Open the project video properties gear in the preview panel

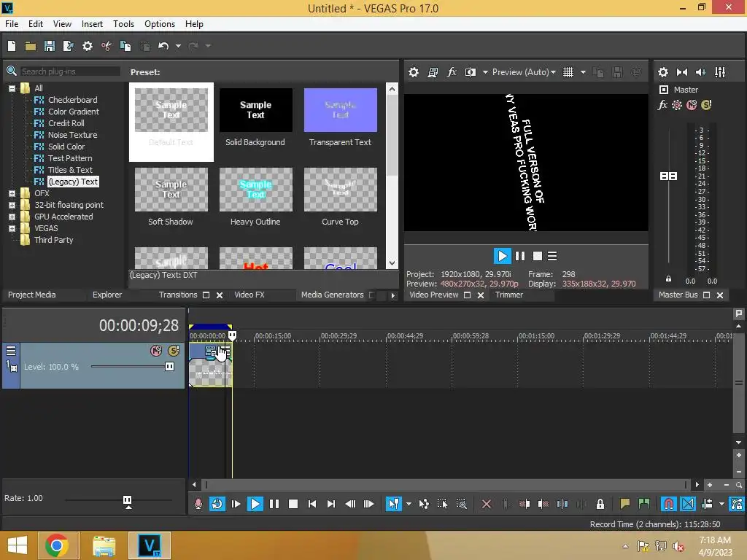(414, 72)
